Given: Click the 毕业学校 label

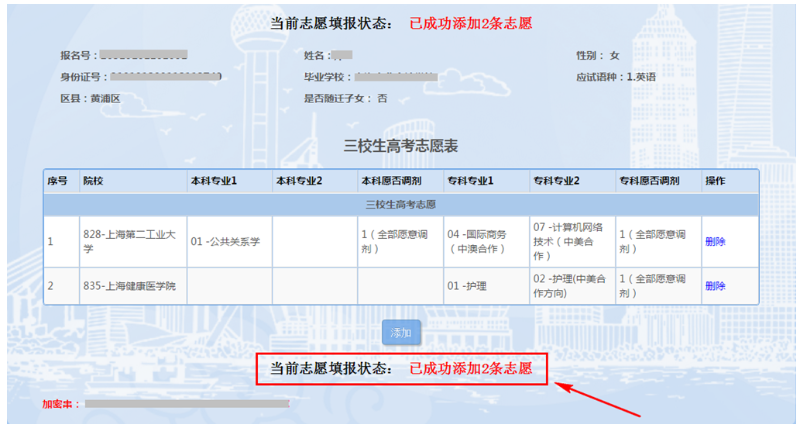Looking at the screenshot, I should pos(325,78).
